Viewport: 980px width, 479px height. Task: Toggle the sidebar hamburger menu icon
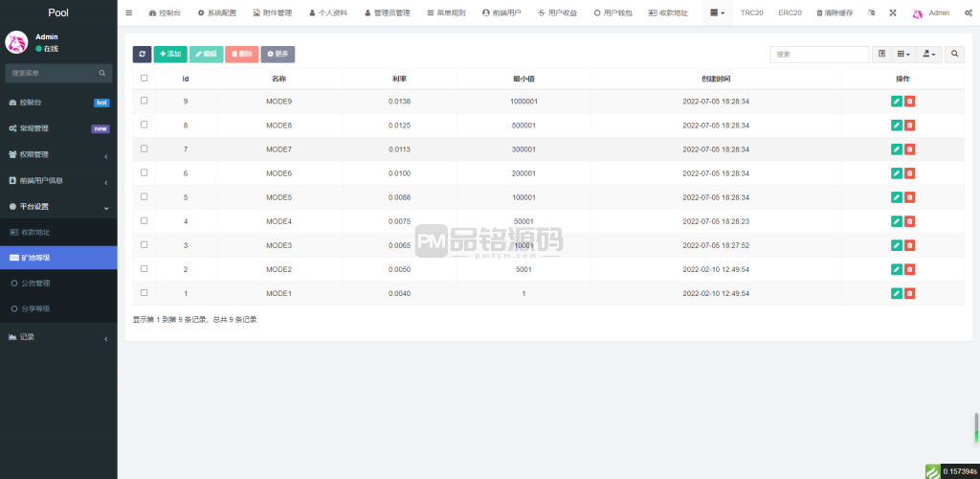129,13
